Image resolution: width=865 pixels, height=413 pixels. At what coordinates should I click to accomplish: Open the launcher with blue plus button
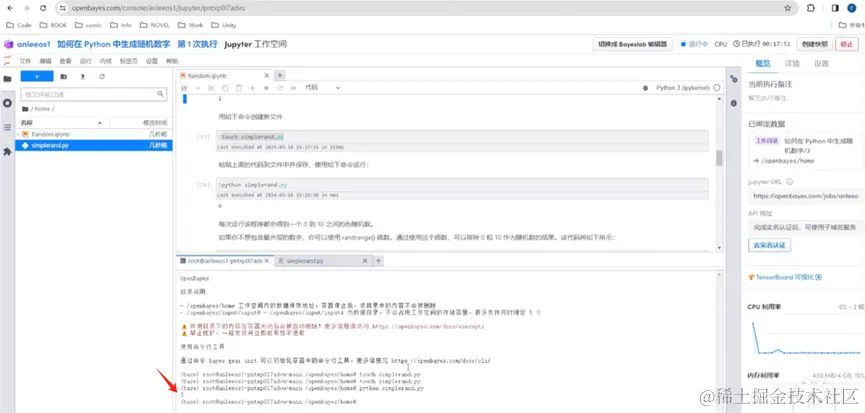tap(37, 77)
